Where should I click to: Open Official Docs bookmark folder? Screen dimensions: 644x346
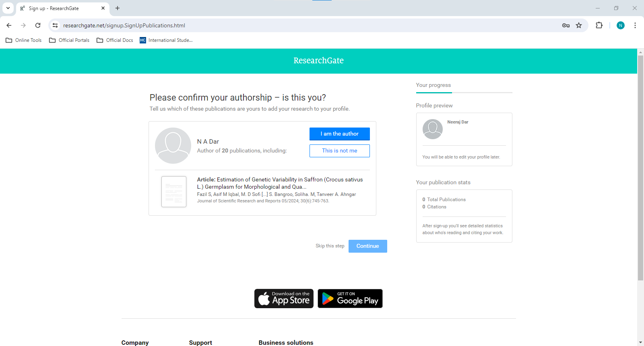[x=115, y=40]
